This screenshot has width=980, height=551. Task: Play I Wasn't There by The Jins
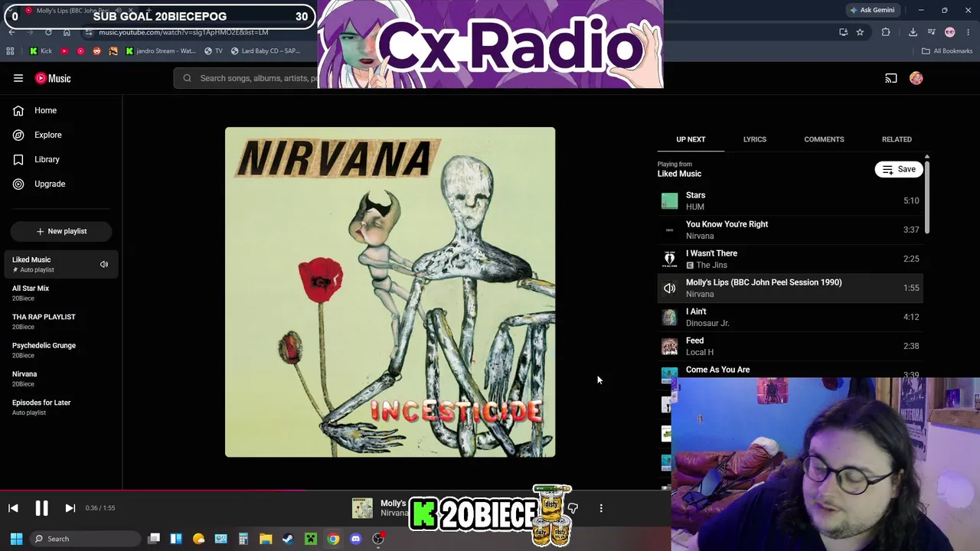click(x=790, y=259)
